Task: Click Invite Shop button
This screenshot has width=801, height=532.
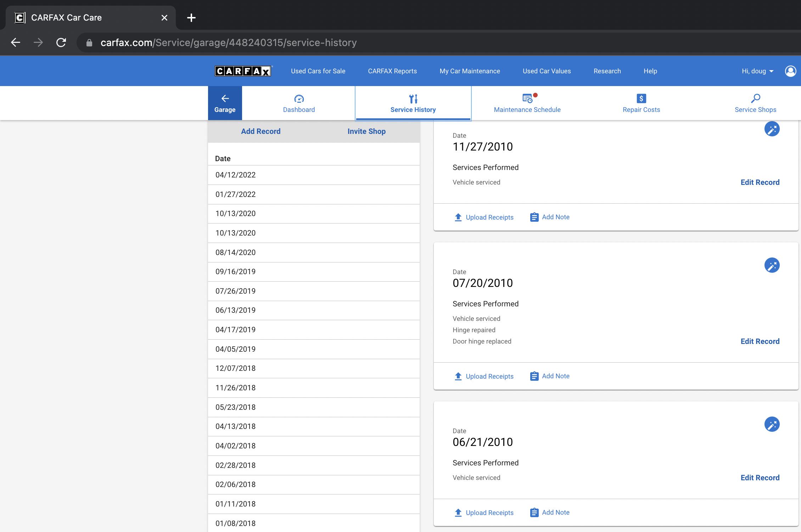Action: (x=366, y=131)
